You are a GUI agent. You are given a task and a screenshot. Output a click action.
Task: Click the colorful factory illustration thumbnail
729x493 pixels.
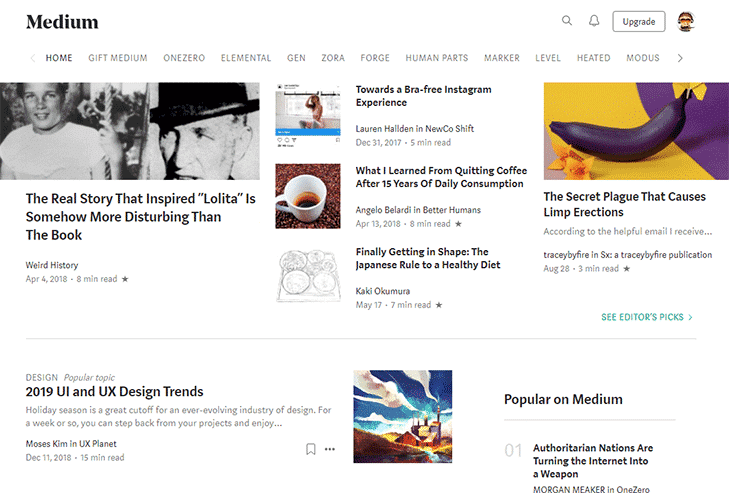[x=402, y=416]
